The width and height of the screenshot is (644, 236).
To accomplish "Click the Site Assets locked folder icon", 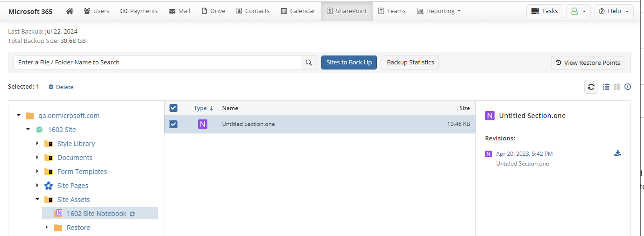I will [x=49, y=200].
